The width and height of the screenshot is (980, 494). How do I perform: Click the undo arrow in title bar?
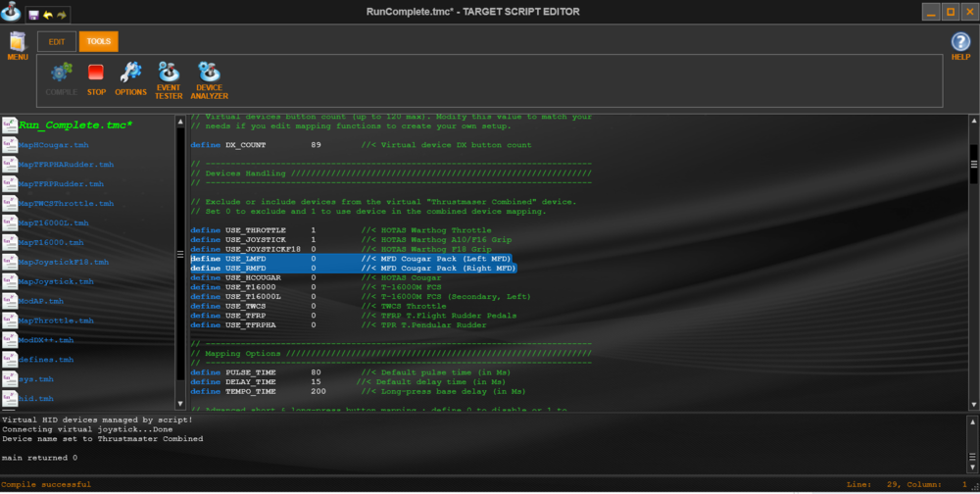pyautogui.click(x=47, y=15)
